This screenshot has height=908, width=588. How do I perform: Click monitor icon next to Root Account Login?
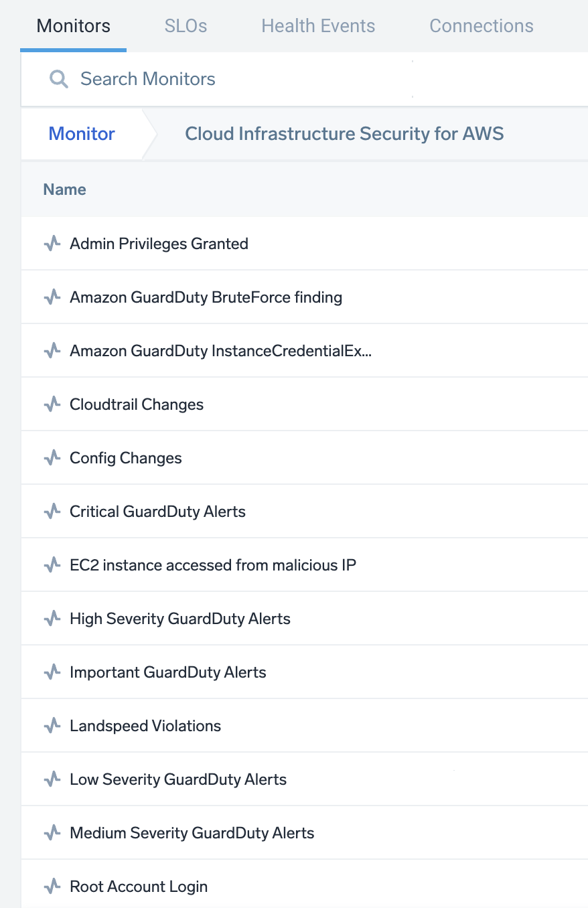tap(52, 887)
